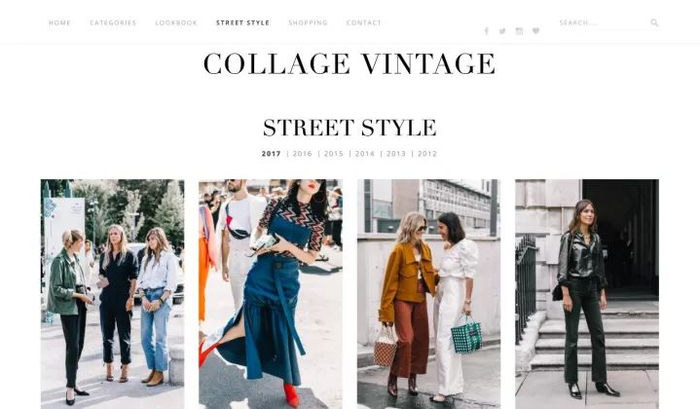700x409 pixels.
Task: Show street style from 2012
Action: (x=427, y=154)
